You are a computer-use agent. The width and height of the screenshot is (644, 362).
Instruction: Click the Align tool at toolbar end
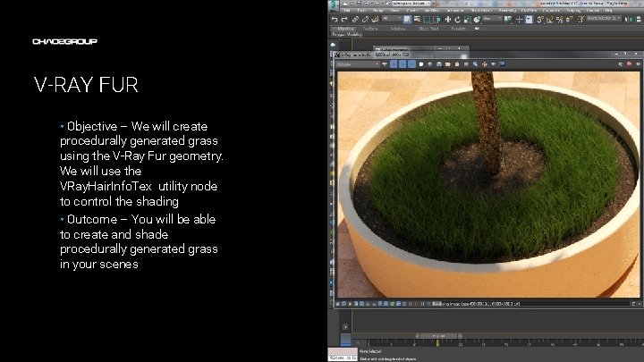(639, 20)
